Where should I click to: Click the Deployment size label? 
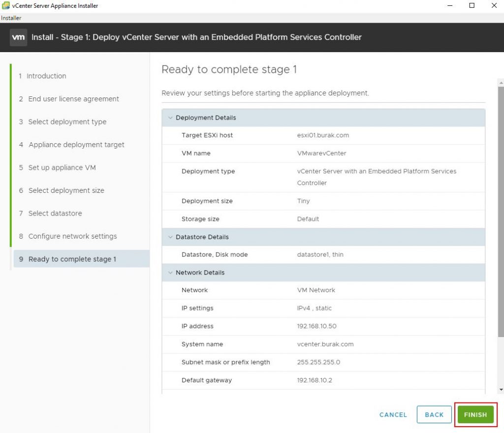tap(207, 201)
